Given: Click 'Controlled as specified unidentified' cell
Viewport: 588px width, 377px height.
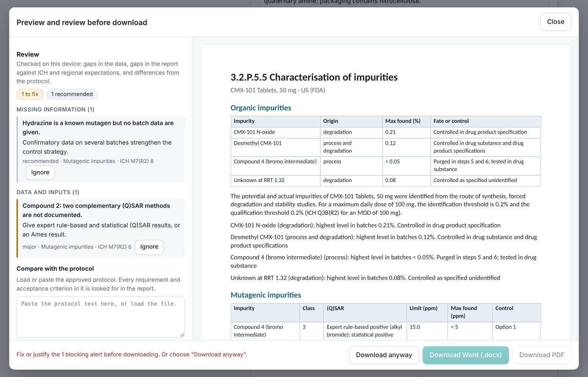Looking at the screenshot, I should coord(485,181).
